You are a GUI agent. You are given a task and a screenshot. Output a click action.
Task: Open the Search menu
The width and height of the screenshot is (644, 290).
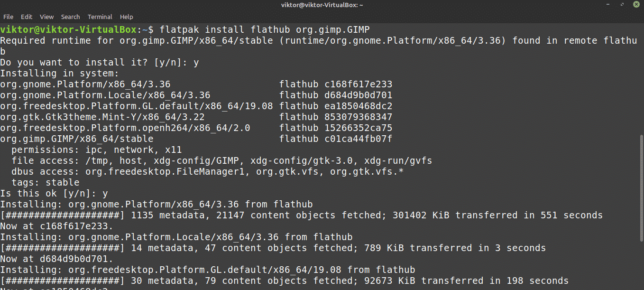point(70,17)
